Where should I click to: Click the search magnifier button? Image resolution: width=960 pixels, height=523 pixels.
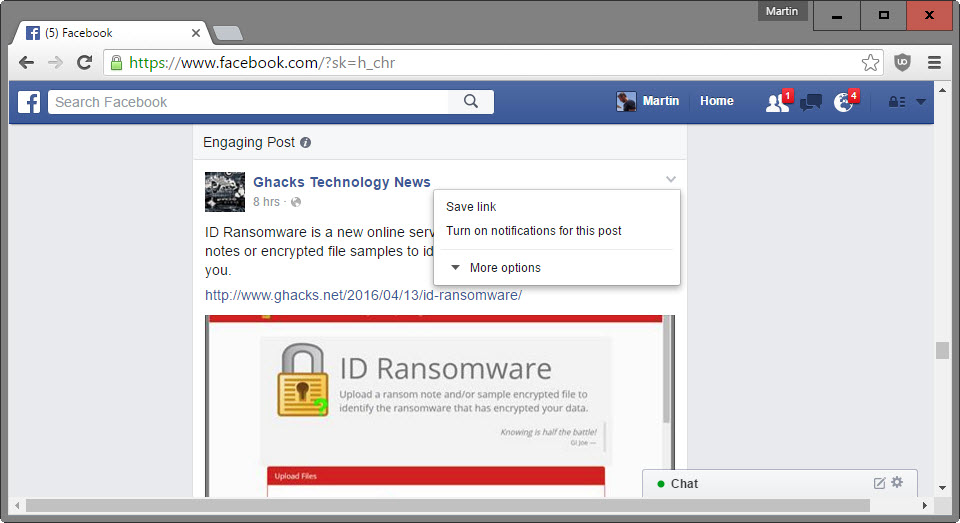tap(470, 102)
